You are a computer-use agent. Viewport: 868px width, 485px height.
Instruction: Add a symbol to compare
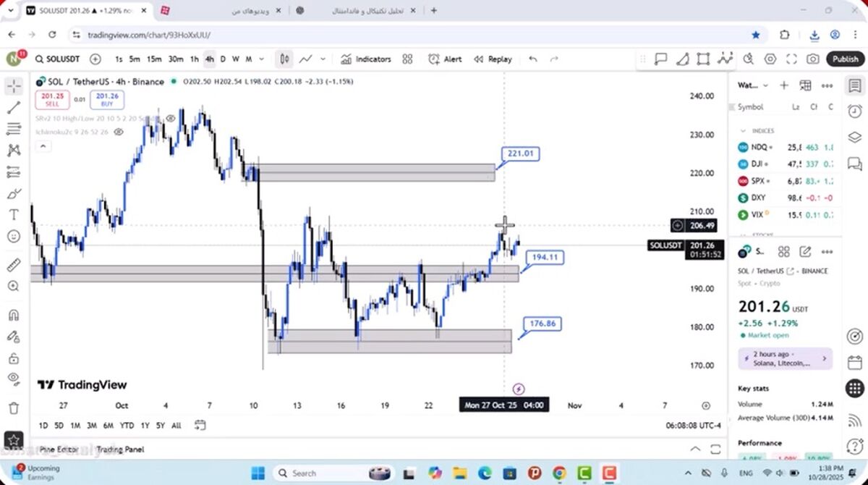click(95, 59)
